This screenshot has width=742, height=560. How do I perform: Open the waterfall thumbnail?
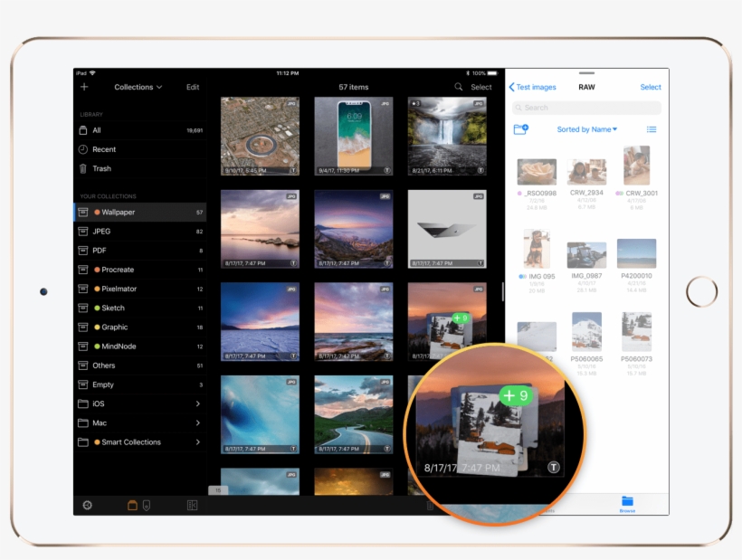[447, 137]
